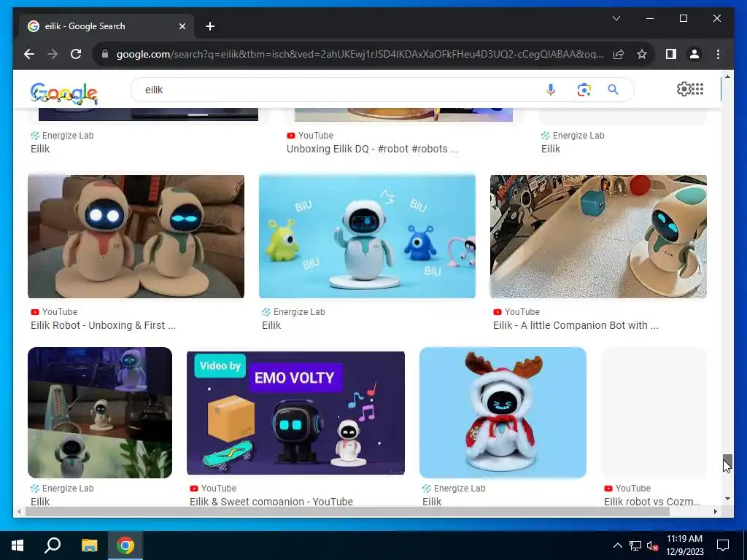Click the blue search magnifier icon
This screenshot has height=560, width=747.
[x=613, y=90]
